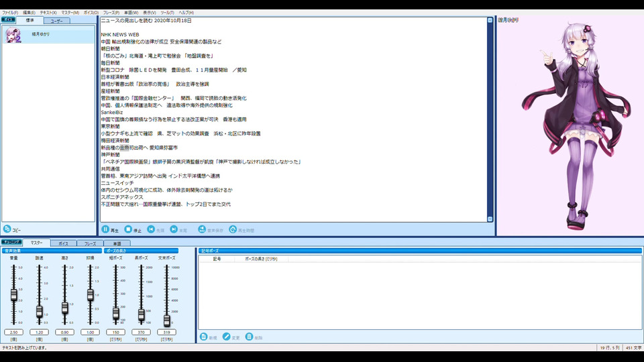Select the 単語 tuning tab
The width and height of the screenshot is (644, 362).
117,243
